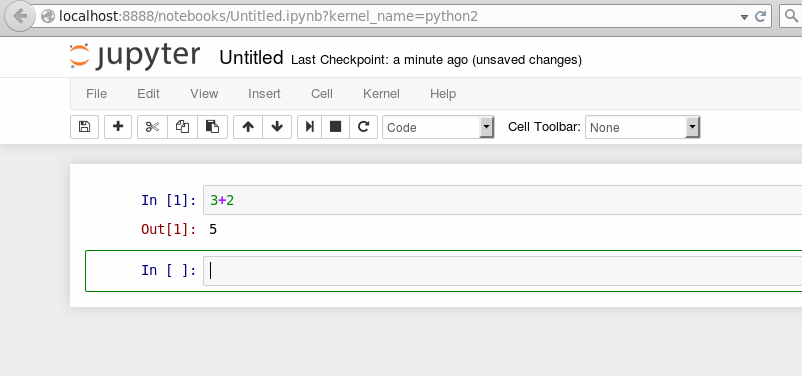Open the Jupyter logo home link

[135, 56]
